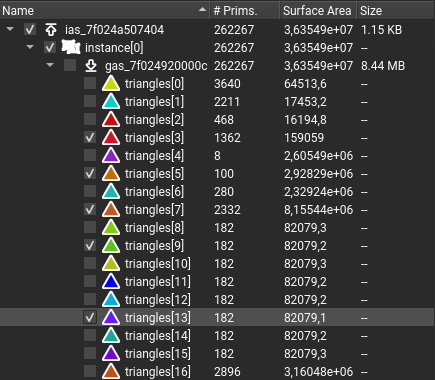Click the olive triangle icon of triangles[10]
The image size is (435, 380).
click(x=111, y=263)
